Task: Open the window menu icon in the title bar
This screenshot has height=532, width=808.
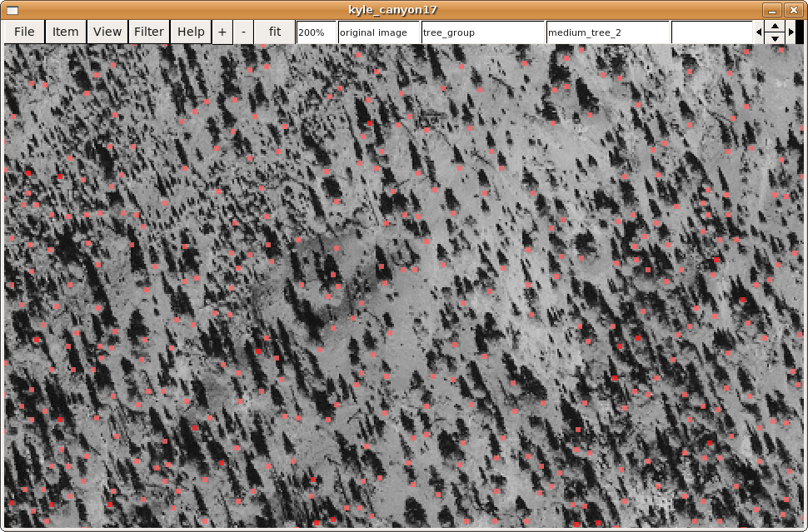Action: 12,10
